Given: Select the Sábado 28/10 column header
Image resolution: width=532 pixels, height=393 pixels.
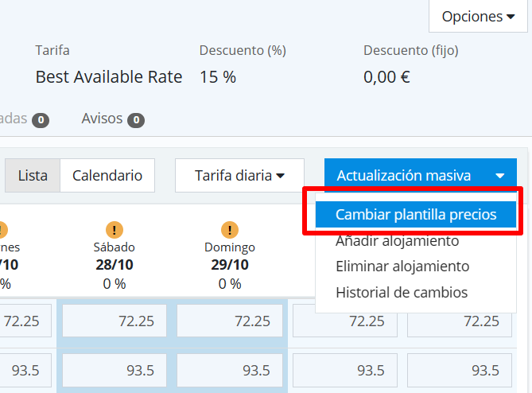Looking at the screenshot, I should pyautogui.click(x=114, y=256).
